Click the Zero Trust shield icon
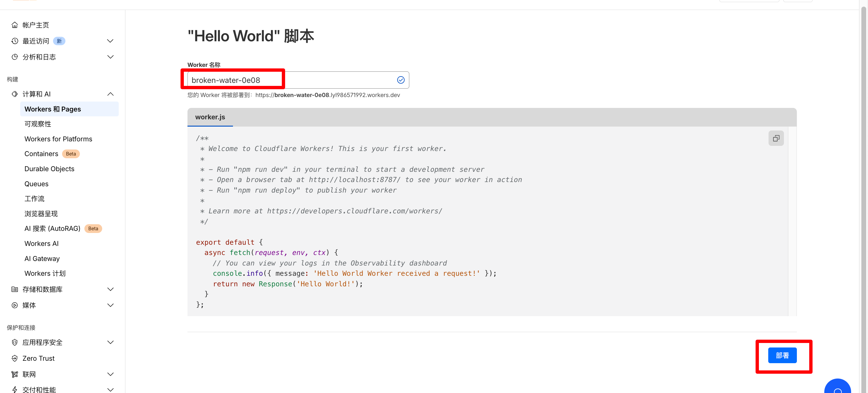This screenshot has height=393, width=868. tap(14, 358)
